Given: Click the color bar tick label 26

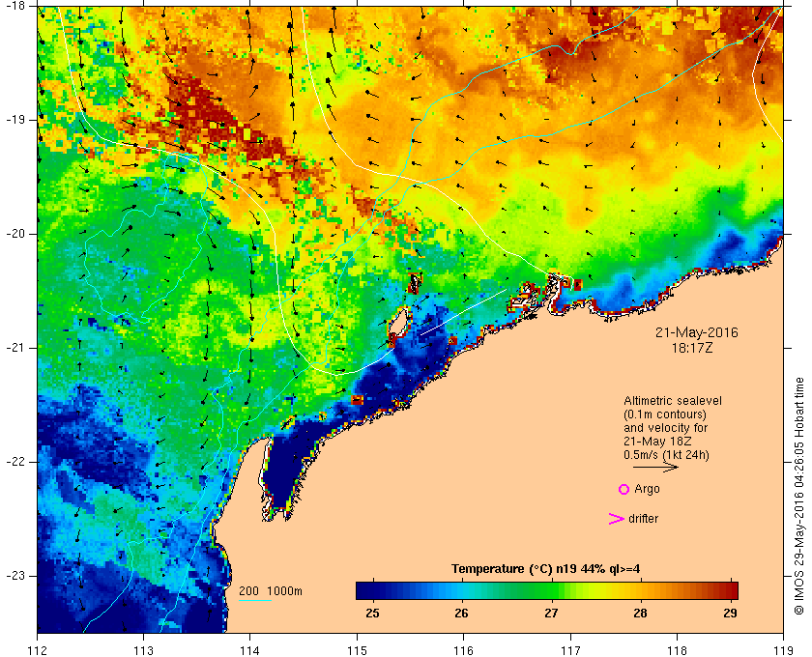Looking at the screenshot, I should (461, 613).
